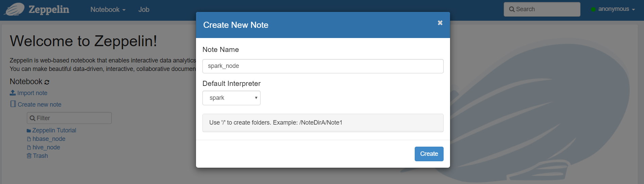Click the Note Name input field
Viewport: 644px width, 184px height.
[323, 66]
